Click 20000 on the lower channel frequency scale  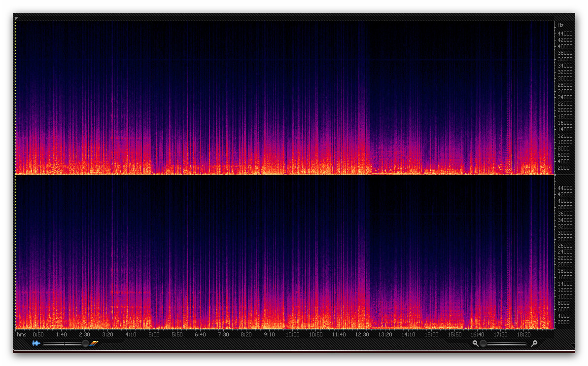click(x=565, y=264)
